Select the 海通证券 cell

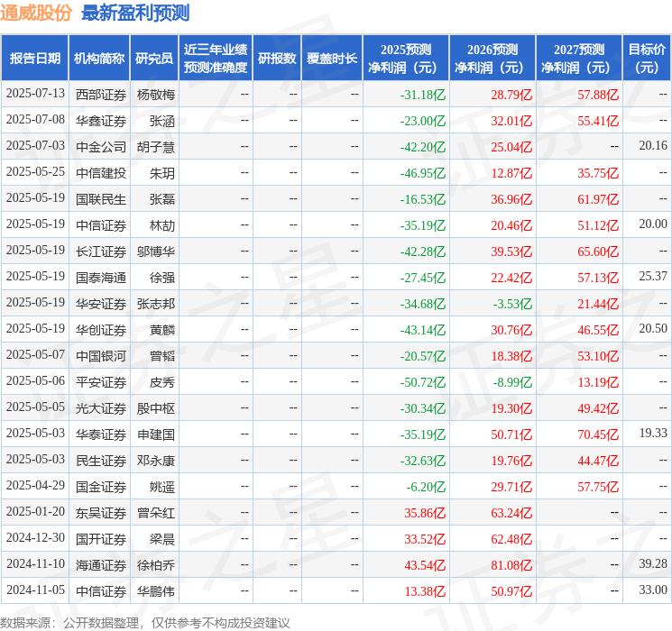(x=101, y=565)
